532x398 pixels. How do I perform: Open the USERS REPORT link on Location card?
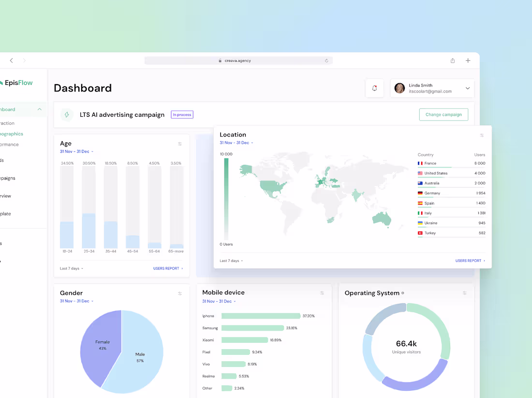[x=469, y=260]
